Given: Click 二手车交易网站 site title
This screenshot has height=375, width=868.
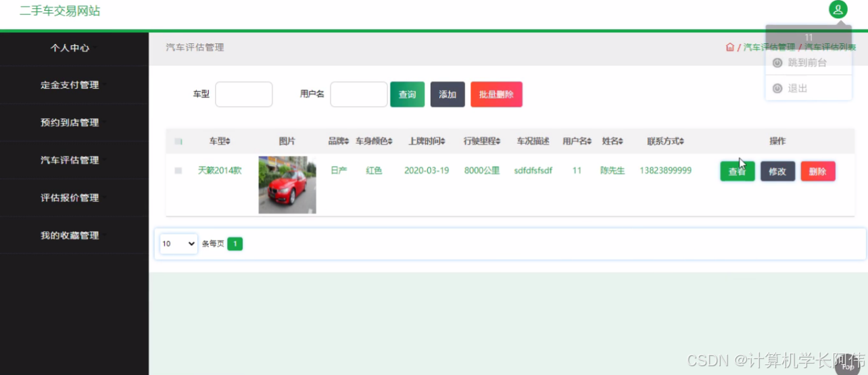Looking at the screenshot, I should click(x=60, y=11).
